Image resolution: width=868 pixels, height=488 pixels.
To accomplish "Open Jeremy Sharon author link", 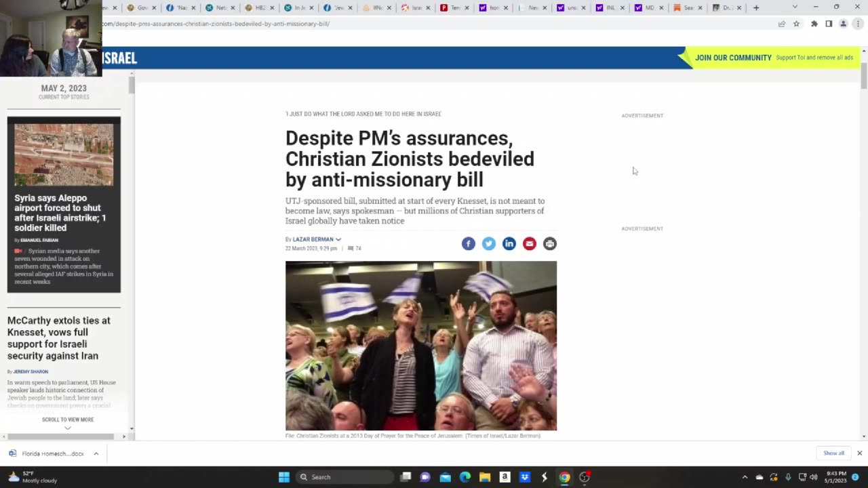I will click(x=31, y=371).
